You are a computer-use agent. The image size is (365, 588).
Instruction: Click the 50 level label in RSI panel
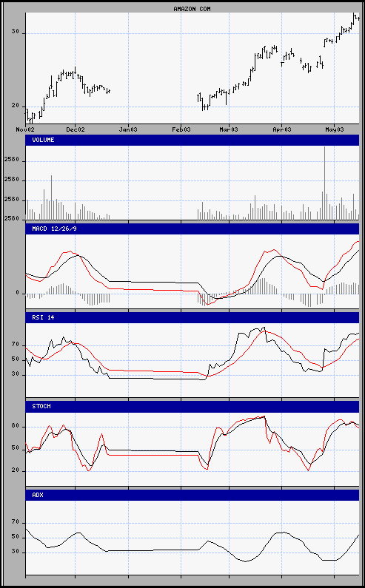(15, 359)
